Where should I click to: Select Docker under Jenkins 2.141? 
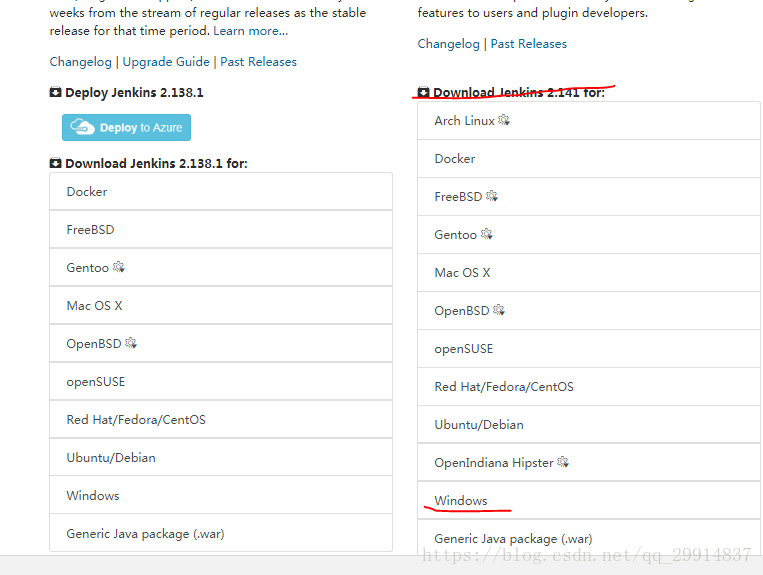pos(589,159)
